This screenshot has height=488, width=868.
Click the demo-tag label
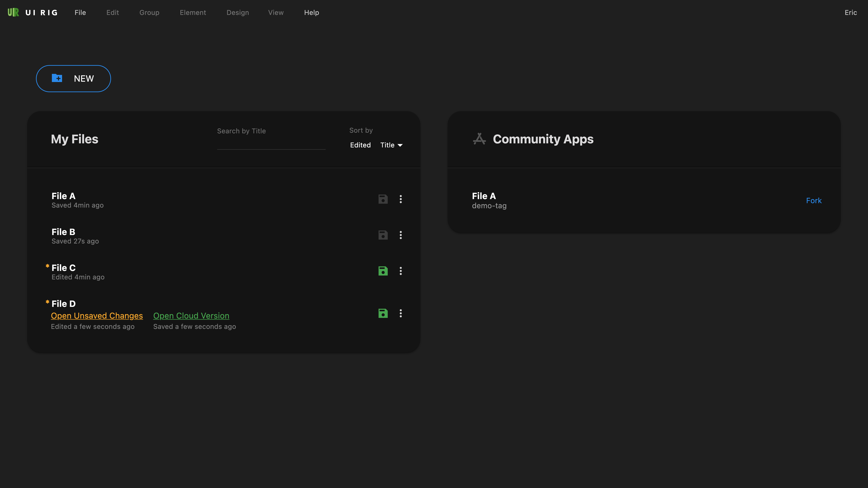tap(489, 206)
